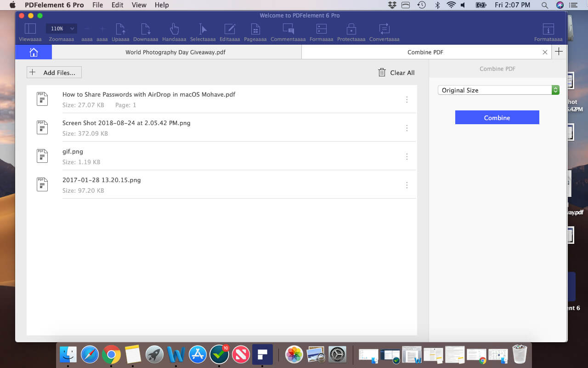Viewport: 588px width, 368px height.
Task: Open the Apple menu
Action: tap(12, 5)
